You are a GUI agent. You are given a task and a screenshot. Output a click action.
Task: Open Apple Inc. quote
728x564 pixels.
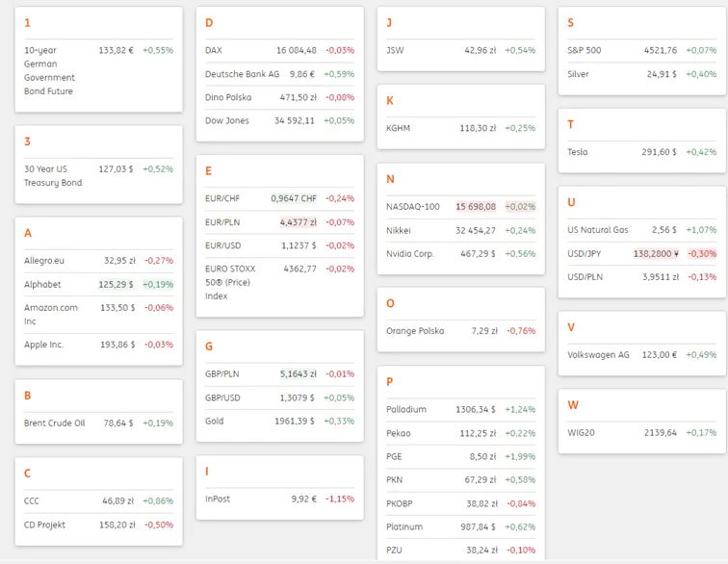(x=98, y=345)
